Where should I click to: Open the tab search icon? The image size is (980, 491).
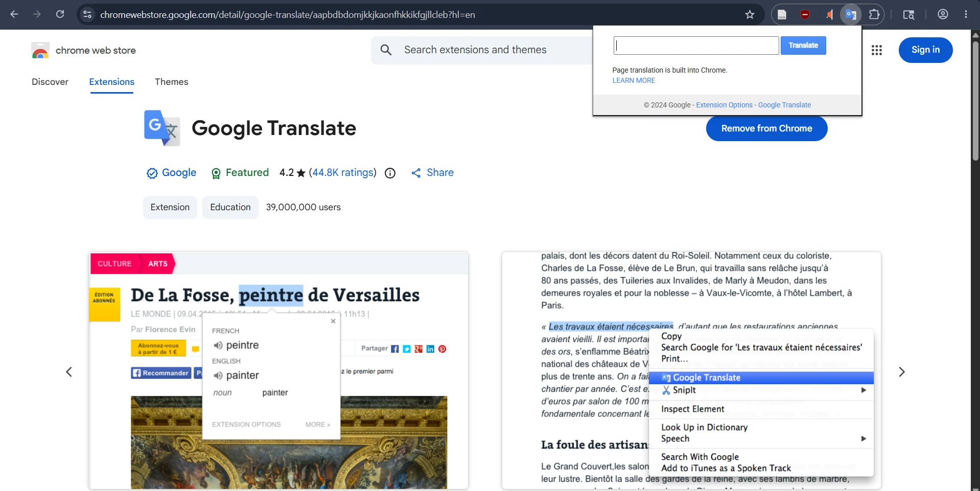click(x=908, y=14)
